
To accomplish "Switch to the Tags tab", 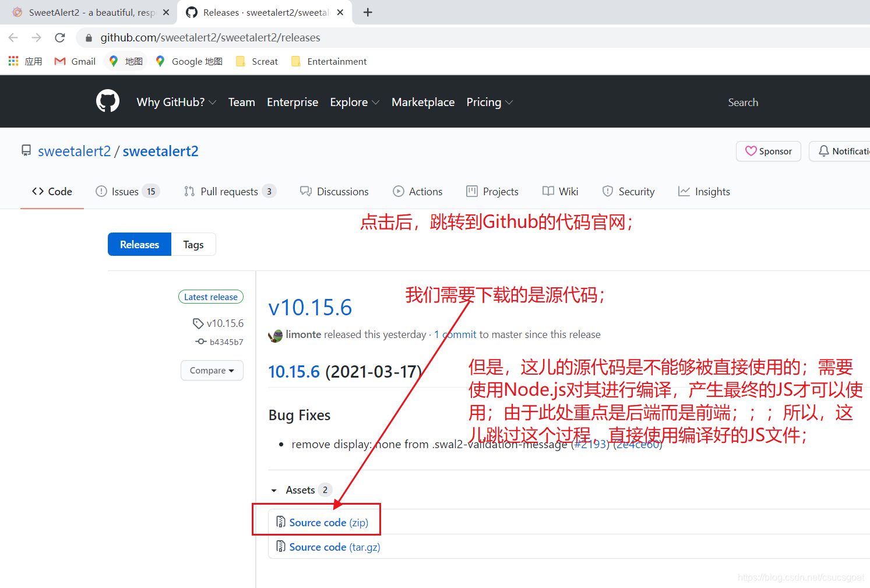I will click(x=193, y=244).
